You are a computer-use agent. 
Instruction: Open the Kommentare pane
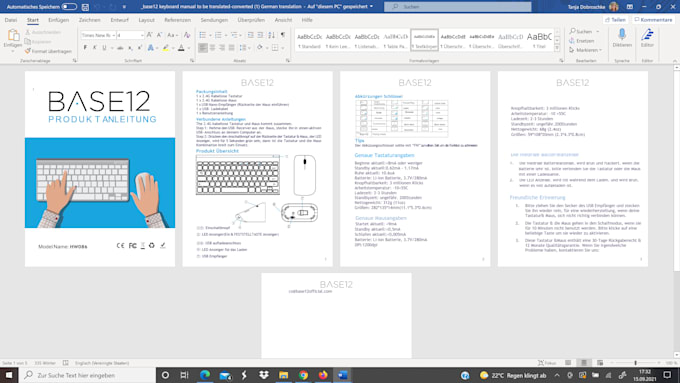pyautogui.click(x=653, y=20)
